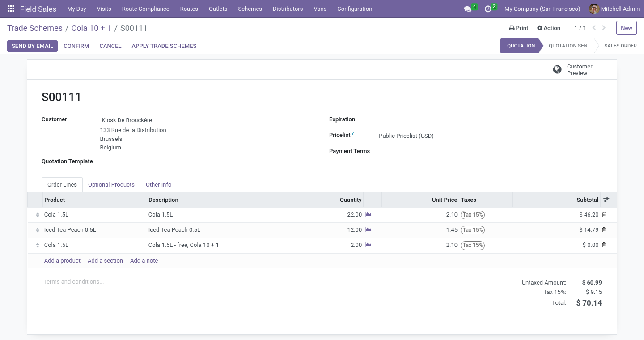Click the Tax 15% tag on Iced Tea row

473,230
